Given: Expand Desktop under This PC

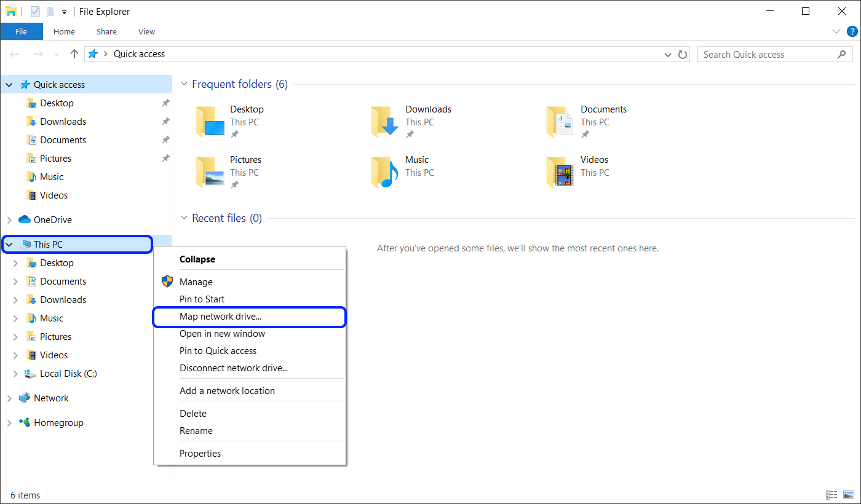Looking at the screenshot, I should (15, 263).
